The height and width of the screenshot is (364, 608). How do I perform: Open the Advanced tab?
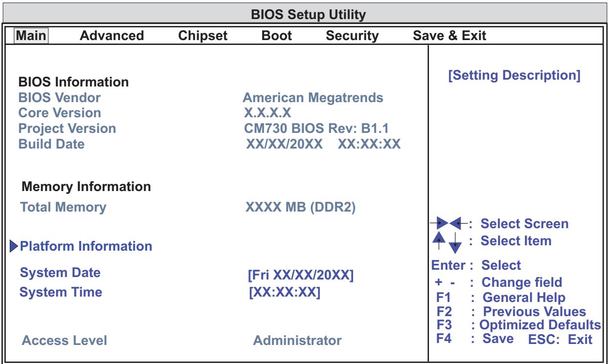112,35
